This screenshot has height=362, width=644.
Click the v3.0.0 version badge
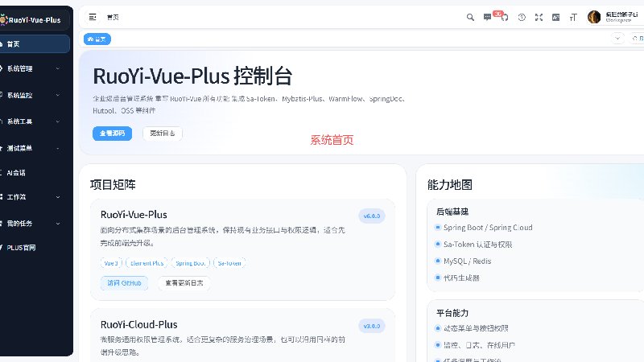point(372,326)
